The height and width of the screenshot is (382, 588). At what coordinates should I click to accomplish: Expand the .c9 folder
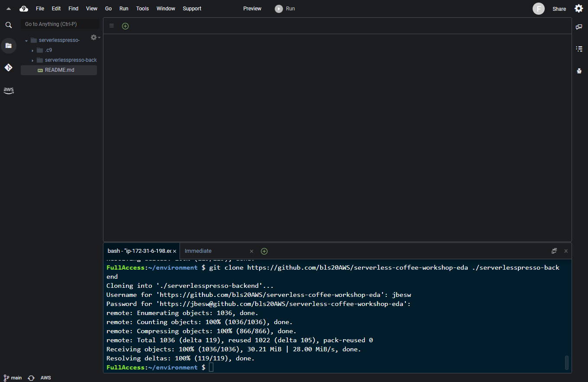click(x=32, y=51)
